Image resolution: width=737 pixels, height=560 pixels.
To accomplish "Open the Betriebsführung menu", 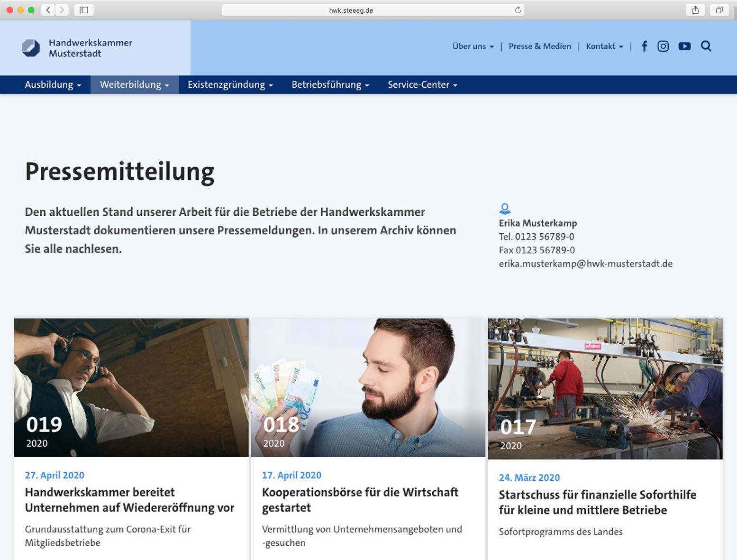I will [x=330, y=84].
